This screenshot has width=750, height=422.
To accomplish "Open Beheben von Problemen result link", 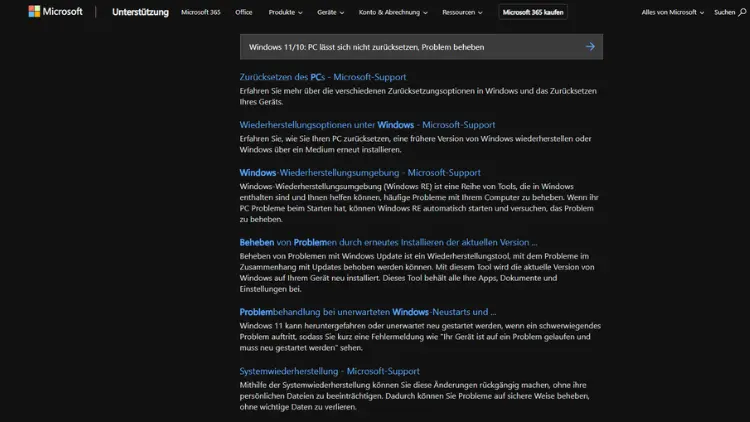I will coord(388,243).
